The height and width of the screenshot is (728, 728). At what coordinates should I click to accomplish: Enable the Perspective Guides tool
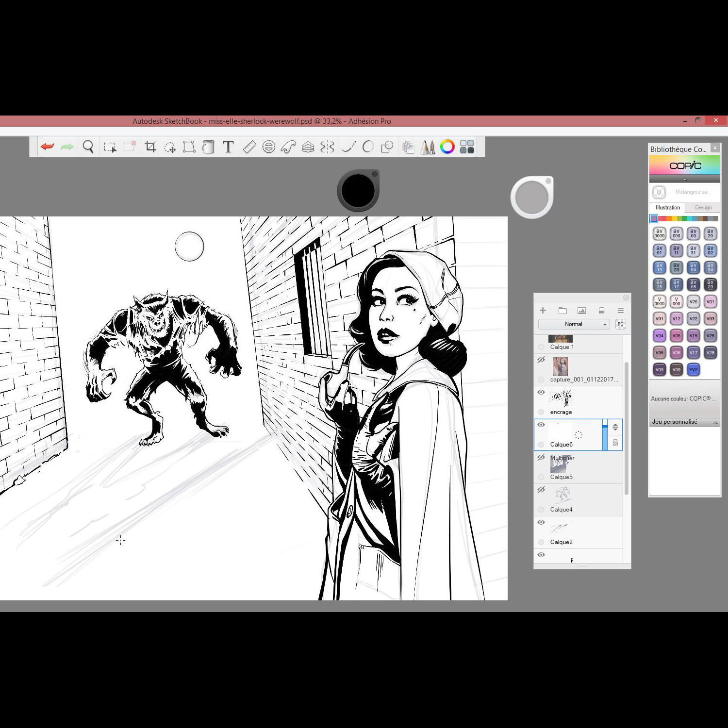pos(308,147)
